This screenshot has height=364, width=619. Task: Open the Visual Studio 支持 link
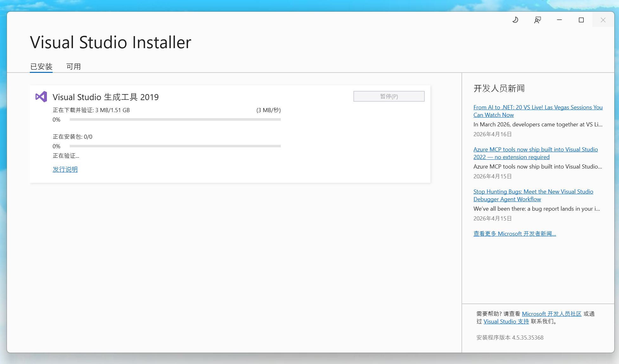click(x=506, y=321)
